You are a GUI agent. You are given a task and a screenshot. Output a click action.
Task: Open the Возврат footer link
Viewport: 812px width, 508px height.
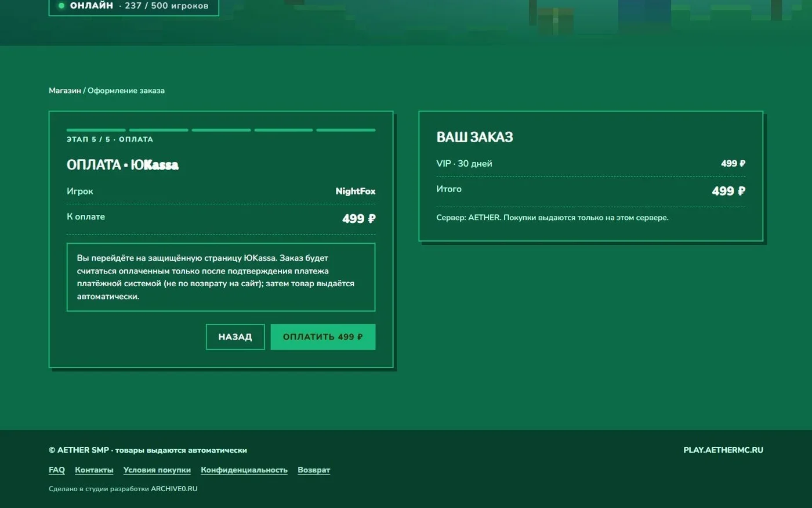tap(314, 470)
